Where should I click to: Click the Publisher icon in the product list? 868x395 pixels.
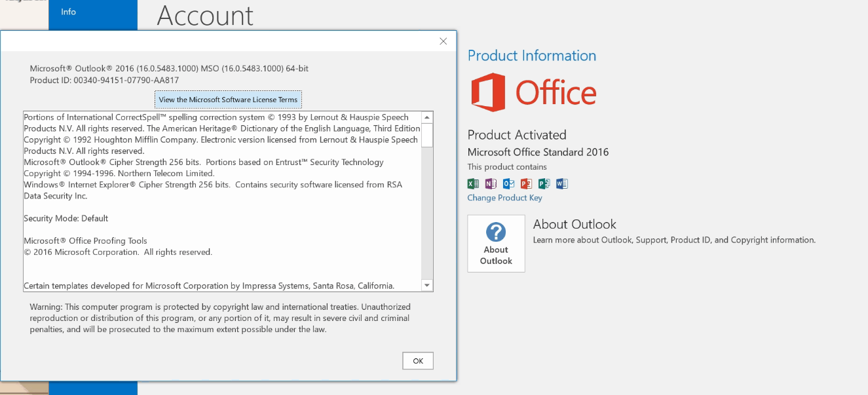(x=544, y=184)
